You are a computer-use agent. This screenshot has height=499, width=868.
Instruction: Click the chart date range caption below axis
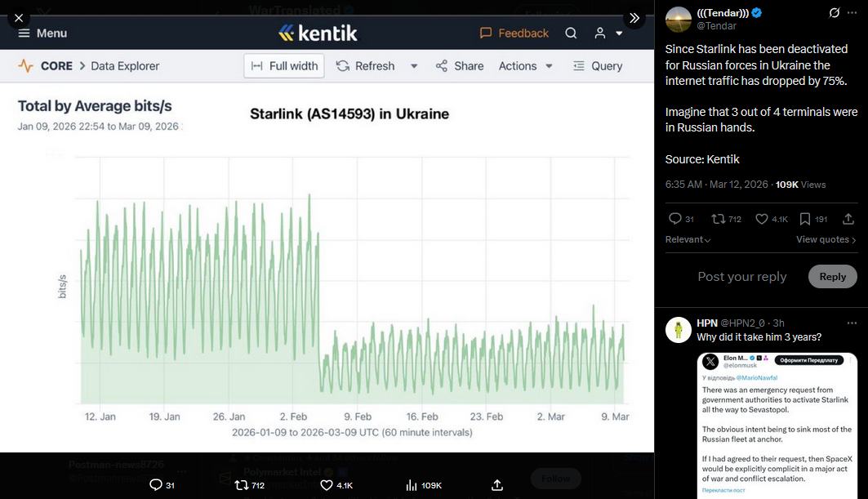click(x=352, y=432)
